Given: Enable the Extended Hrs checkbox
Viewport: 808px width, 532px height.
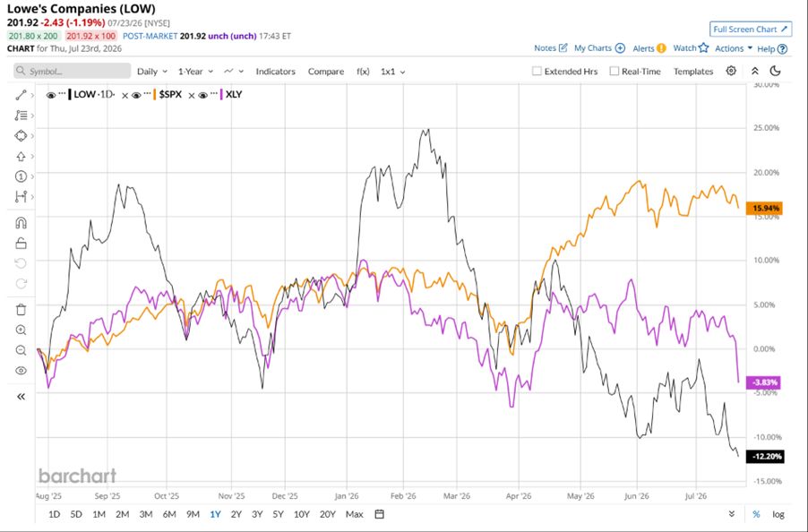Looking at the screenshot, I should coord(537,71).
